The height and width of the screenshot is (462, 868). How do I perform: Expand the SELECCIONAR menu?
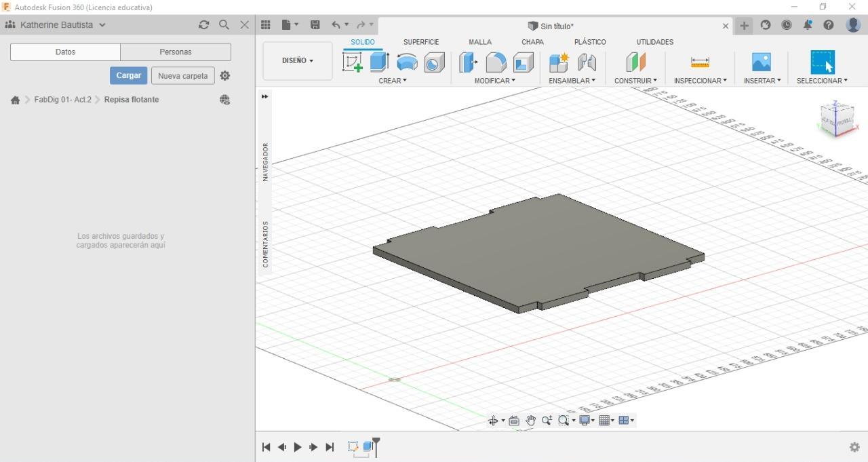822,80
